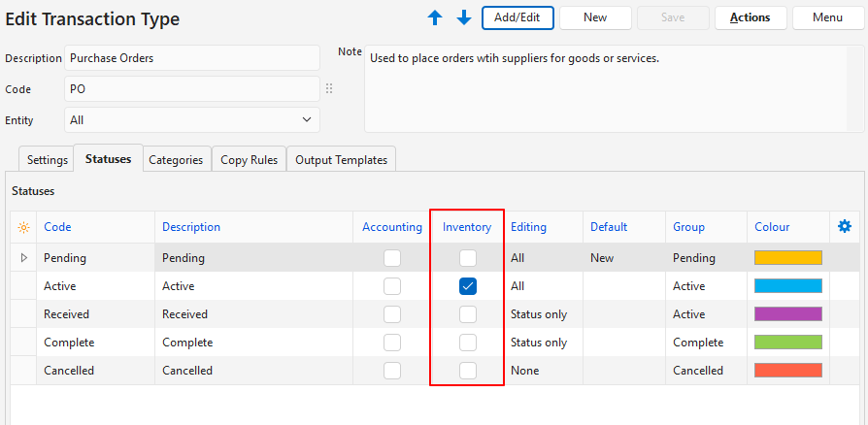868x425 pixels.
Task: Pick the purple Received colour swatch
Action: point(788,314)
